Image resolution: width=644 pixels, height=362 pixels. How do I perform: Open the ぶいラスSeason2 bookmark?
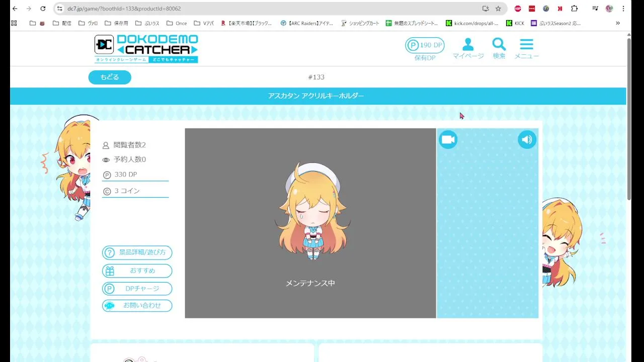pyautogui.click(x=555, y=23)
